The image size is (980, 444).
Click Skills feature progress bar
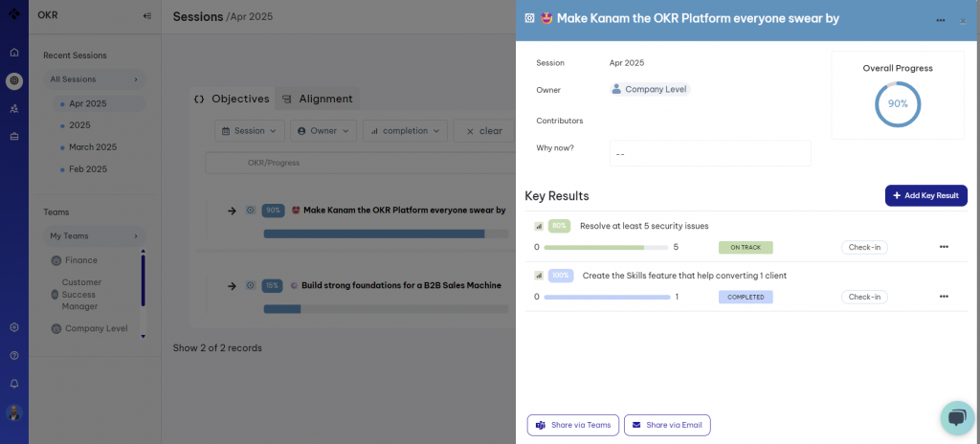(x=608, y=297)
